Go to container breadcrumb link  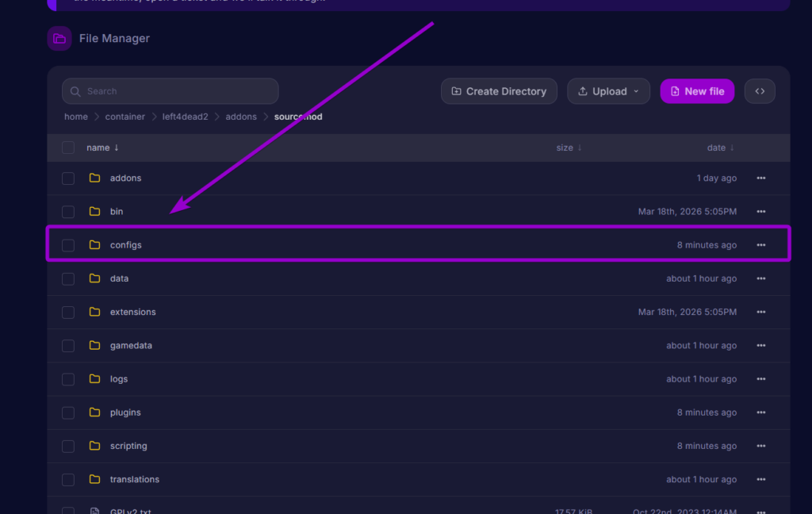pyautogui.click(x=125, y=117)
